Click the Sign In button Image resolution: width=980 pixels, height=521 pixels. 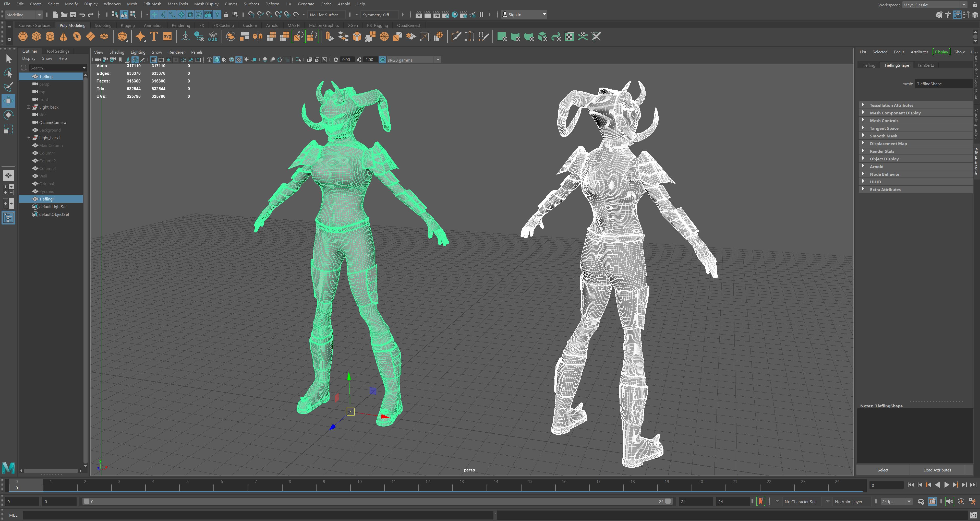[x=515, y=15]
